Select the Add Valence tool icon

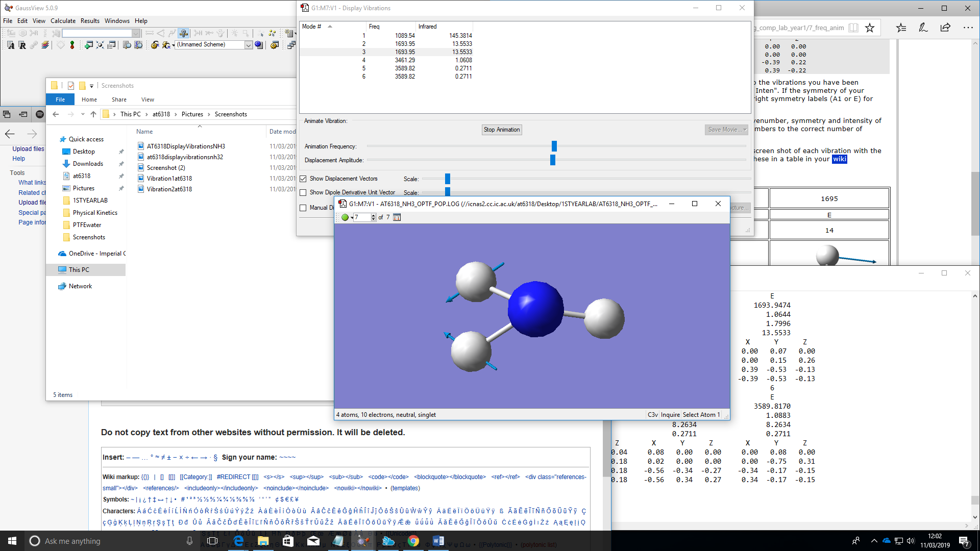[x=198, y=33]
